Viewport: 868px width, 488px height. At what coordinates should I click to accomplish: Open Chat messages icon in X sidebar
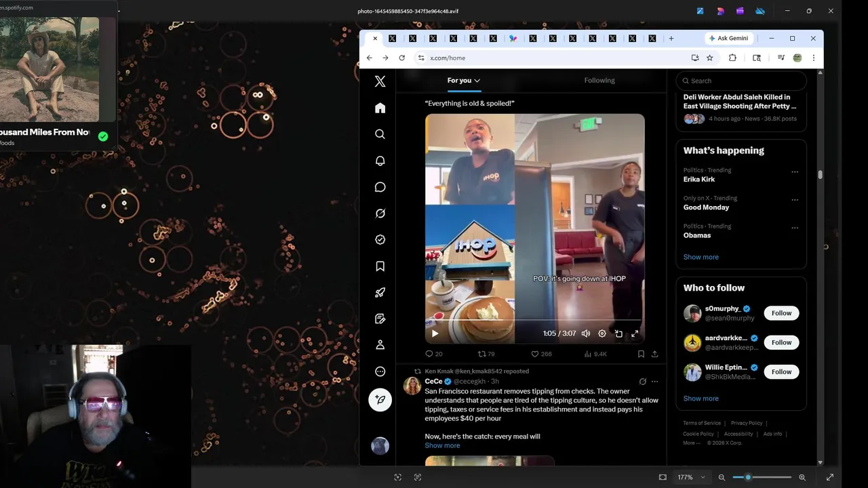[x=380, y=187]
